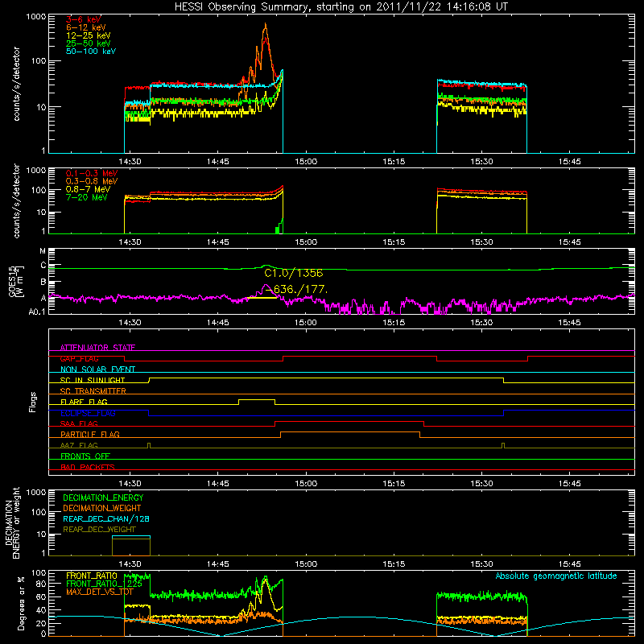Select the FLARE_FLAG label
This screenshot has height=644, width=644.
[x=84, y=402]
